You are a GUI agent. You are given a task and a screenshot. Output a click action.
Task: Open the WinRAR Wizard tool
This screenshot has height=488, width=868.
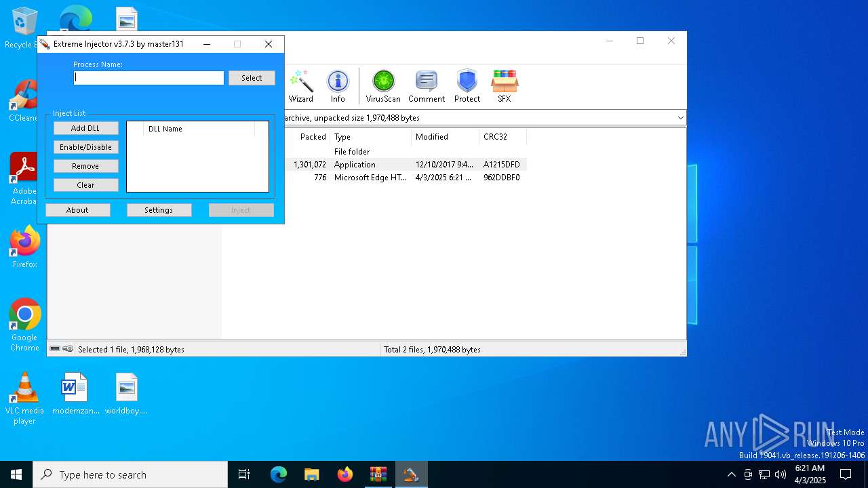click(x=300, y=86)
